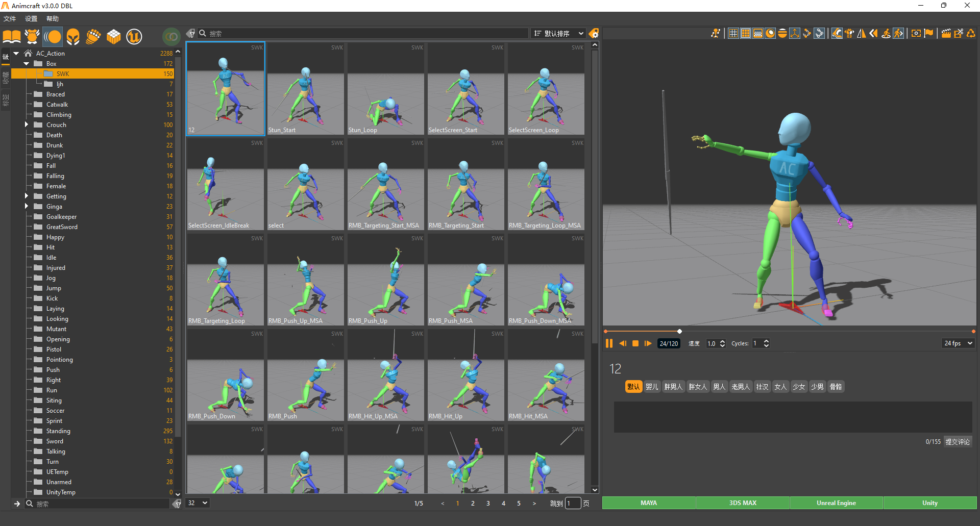Click the armor torso icon in viewport toolbar
Image resolution: width=980 pixels, height=526 pixels.
849,33
